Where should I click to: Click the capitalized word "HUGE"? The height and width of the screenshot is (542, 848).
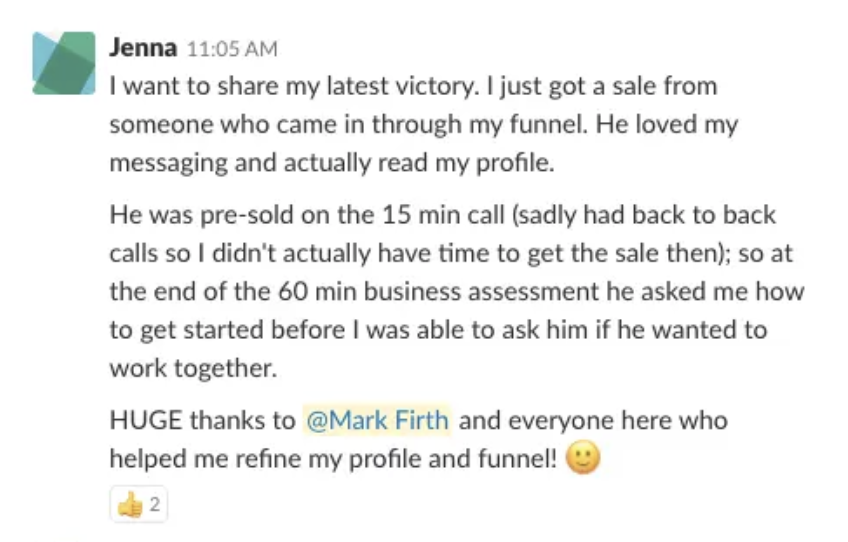(145, 420)
